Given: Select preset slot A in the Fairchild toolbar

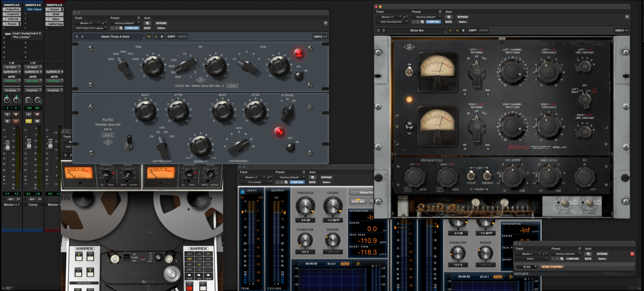Looking at the screenshot, I should (x=457, y=30).
